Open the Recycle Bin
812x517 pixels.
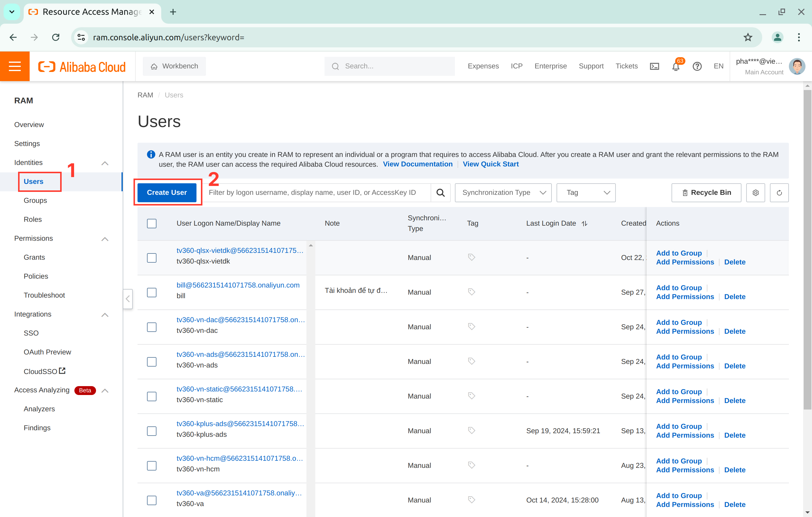(706, 192)
